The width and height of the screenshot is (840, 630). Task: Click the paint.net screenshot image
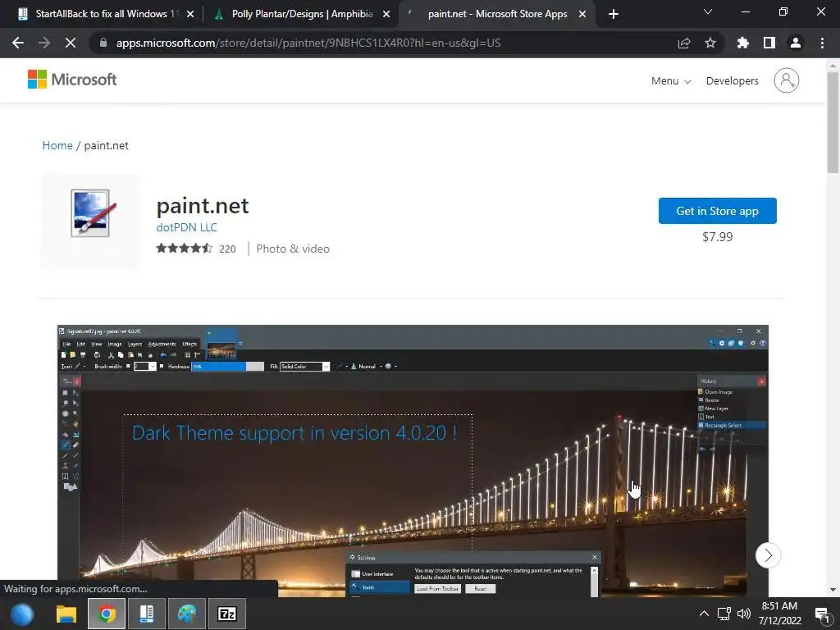pos(413,461)
